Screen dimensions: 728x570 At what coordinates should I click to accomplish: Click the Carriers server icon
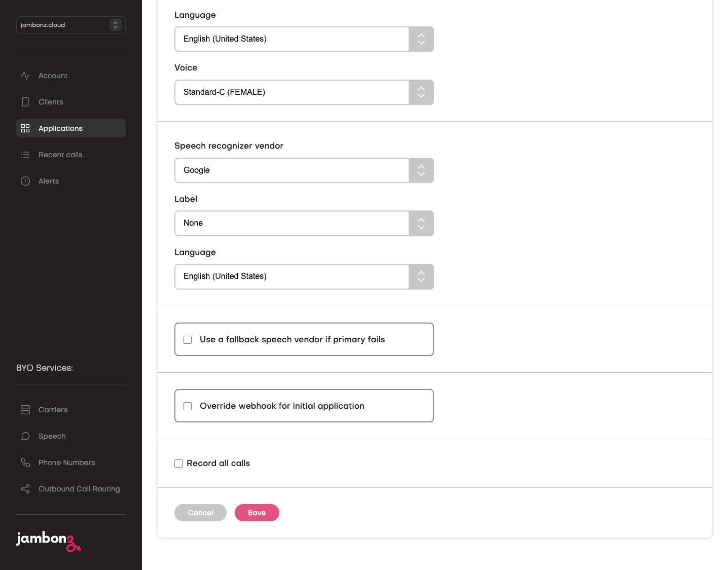pos(25,410)
